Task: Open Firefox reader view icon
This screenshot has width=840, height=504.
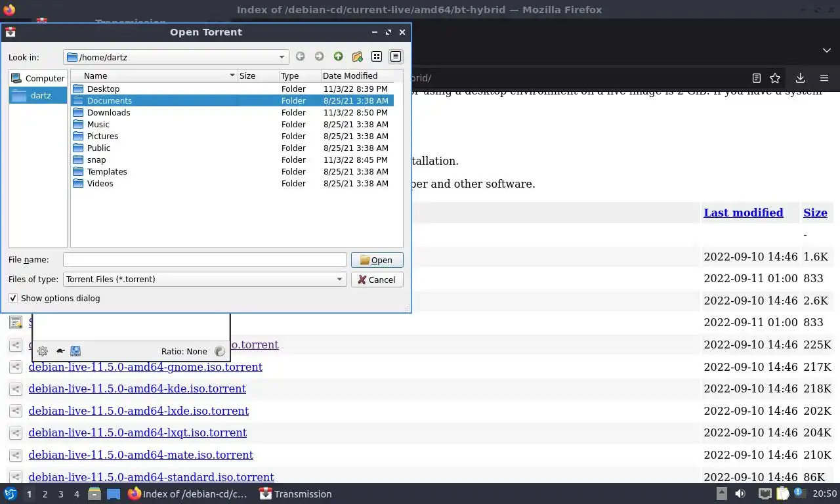Action: 756,78
